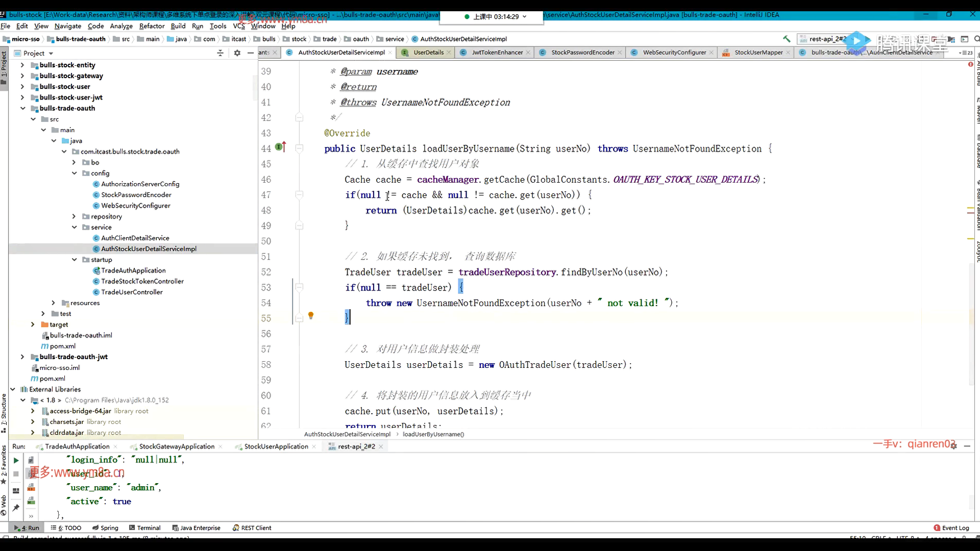Expand the bulls-stock-gateway module
This screenshot has height=551, width=980.
(x=22, y=76)
